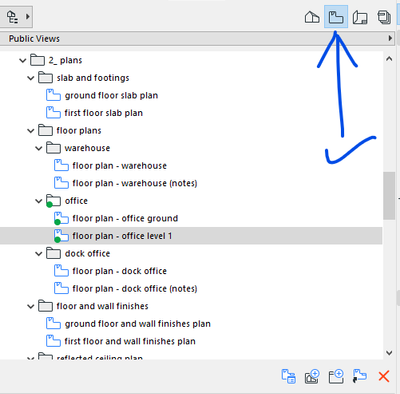Select the 'dock office' folder label
400x394 pixels.
point(87,253)
